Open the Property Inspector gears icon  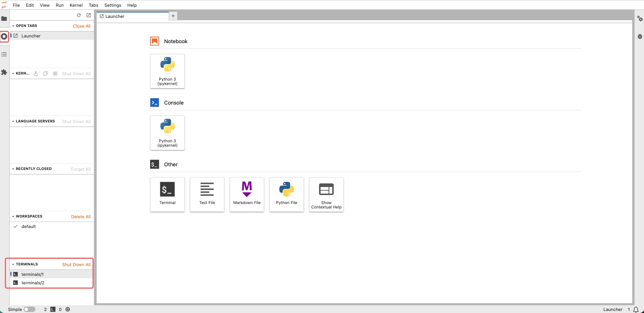tap(640, 19)
